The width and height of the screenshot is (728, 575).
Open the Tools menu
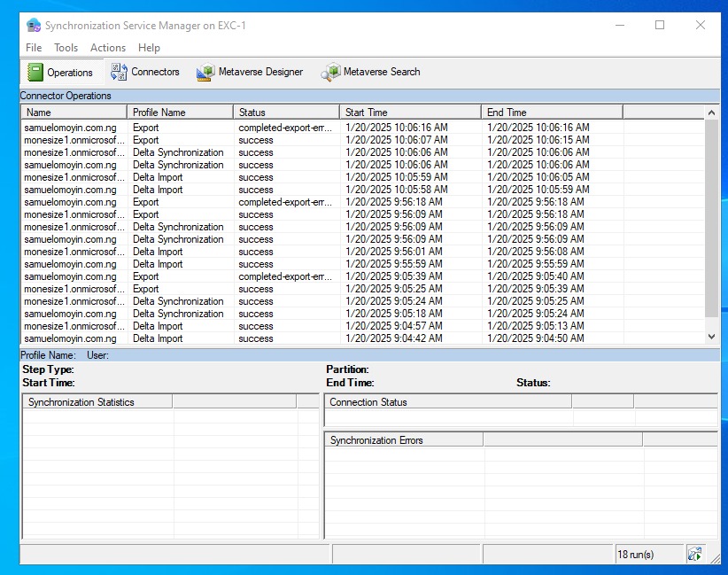click(x=66, y=48)
